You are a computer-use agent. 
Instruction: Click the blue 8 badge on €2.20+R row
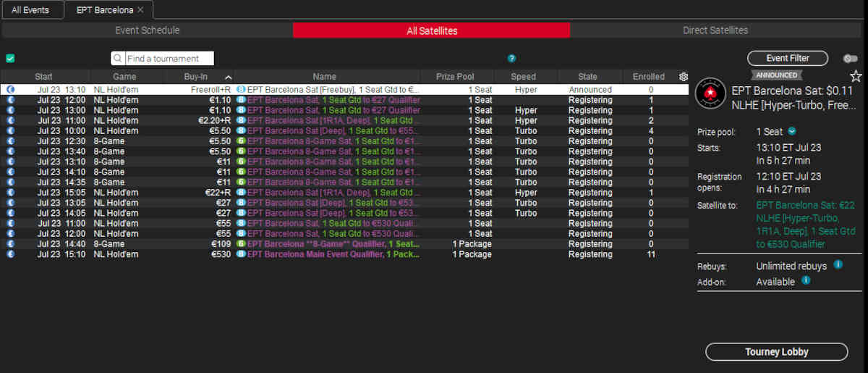241,121
